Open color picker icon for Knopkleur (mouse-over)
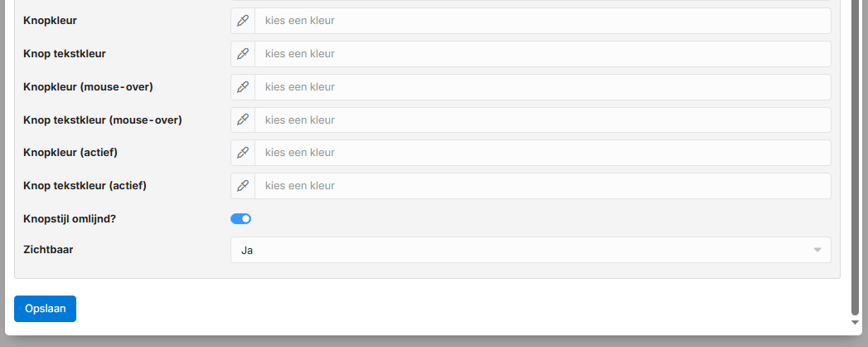 (x=243, y=87)
